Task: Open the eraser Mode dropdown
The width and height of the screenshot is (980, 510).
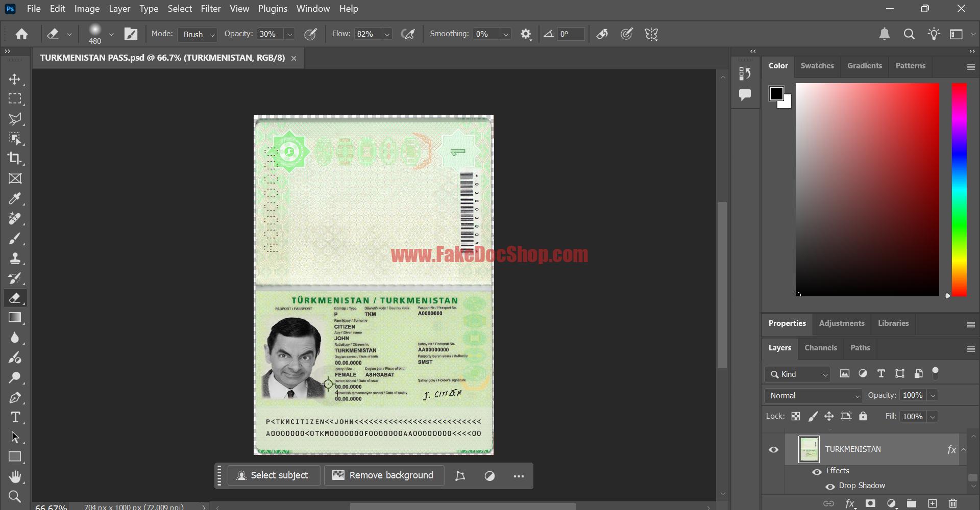Action: 198,34
